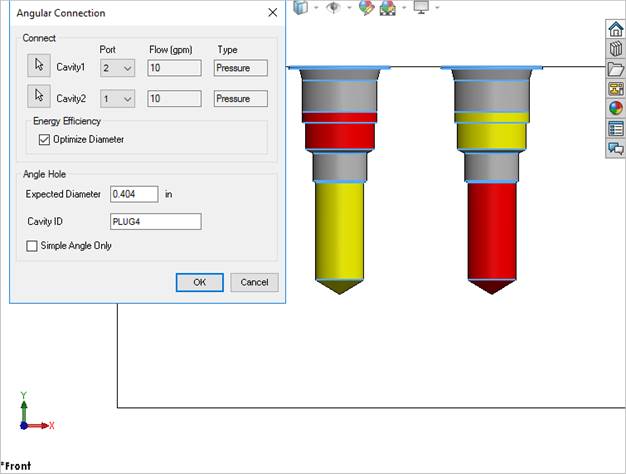
Task: Close the Angular Connection dialog
Action: point(273,13)
